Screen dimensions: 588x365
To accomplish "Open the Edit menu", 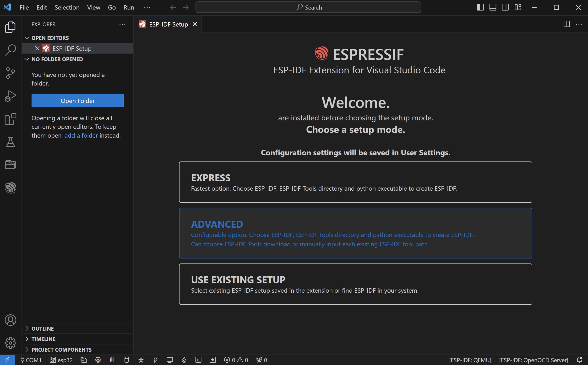I will coord(42,7).
